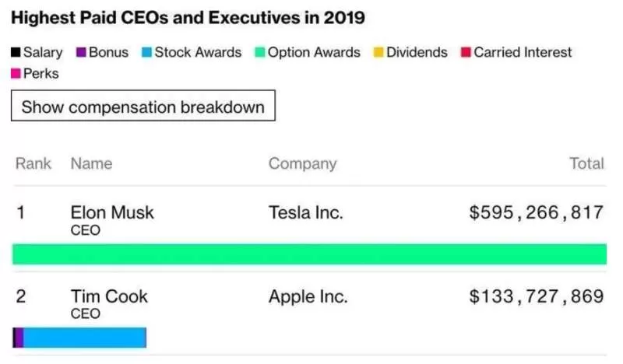Click the purple bonus segment in Tim Cook's bar
The image size is (623, 364).
pos(19,338)
